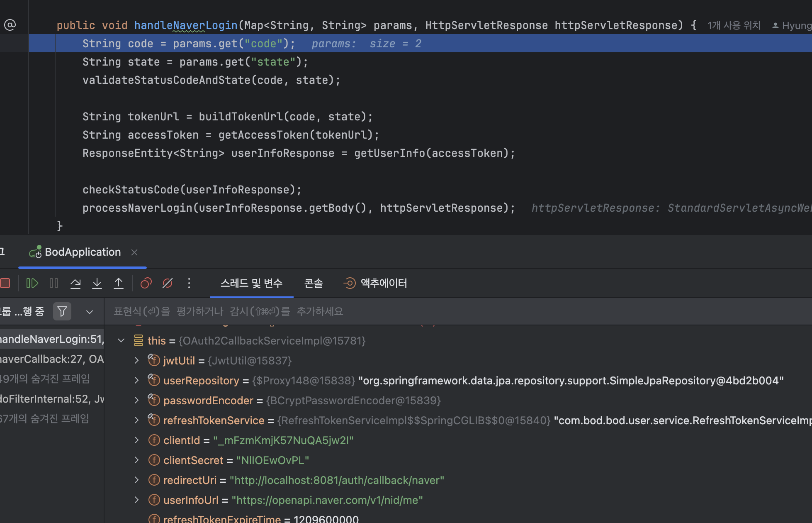
Task: Open the 액추에이터 tab
Action: 375,283
